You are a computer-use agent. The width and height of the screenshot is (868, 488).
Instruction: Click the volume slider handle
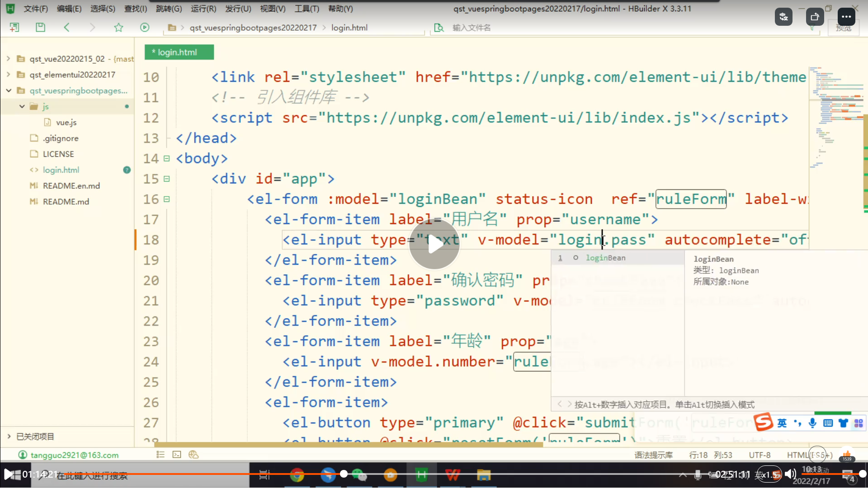(x=863, y=474)
